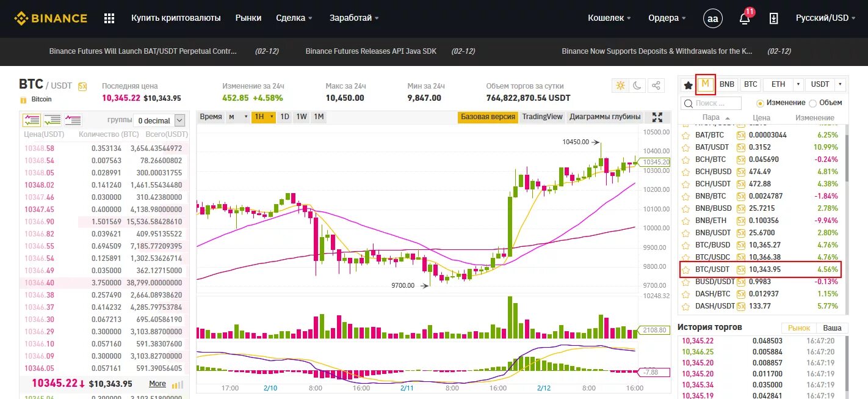This screenshot has height=399, width=868.
Task: Open the 1H interval dropdown
Action: tap(263, 117)
